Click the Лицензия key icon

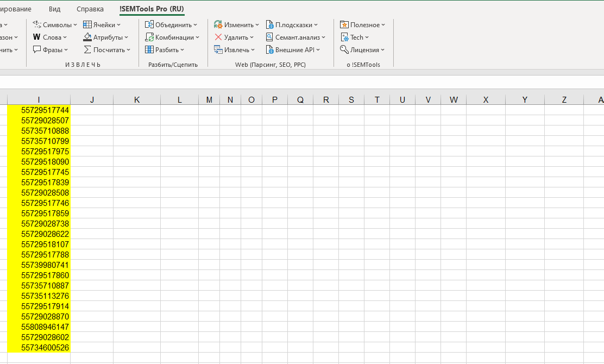(x=344, y=49)
